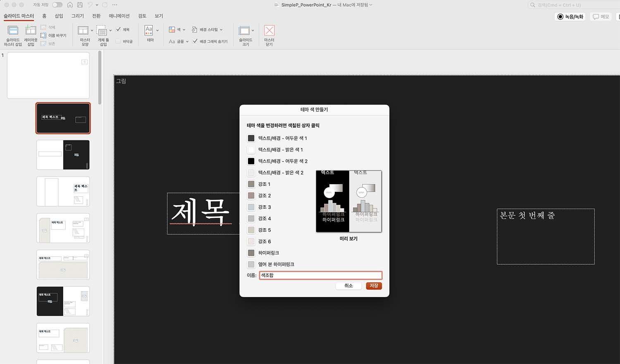Expand the 색 dropdown arrow
The width and height of the screenshot is (620, 364).
pos(184,30)
